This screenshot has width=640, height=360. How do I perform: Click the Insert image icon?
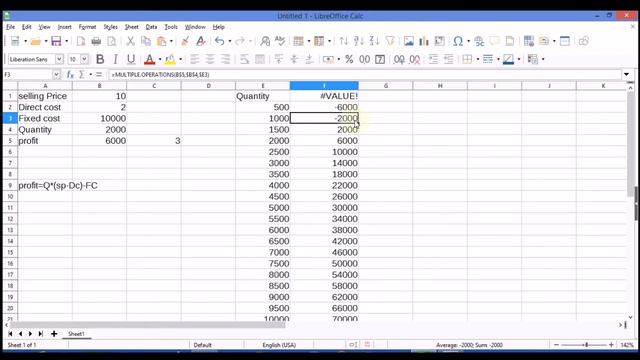tap(408, 41)
